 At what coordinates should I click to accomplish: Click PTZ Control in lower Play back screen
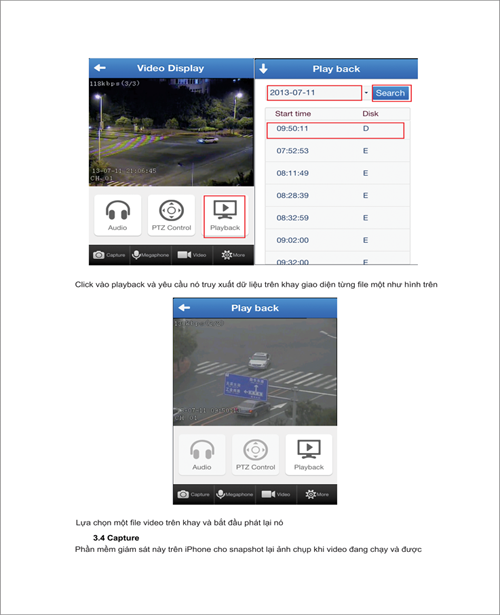(x=255, y=455)
